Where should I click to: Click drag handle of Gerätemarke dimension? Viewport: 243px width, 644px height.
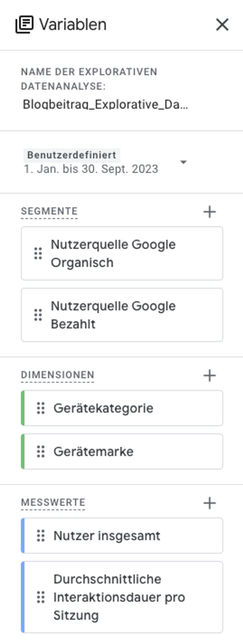pyautogui.click(x=41, y=452)
